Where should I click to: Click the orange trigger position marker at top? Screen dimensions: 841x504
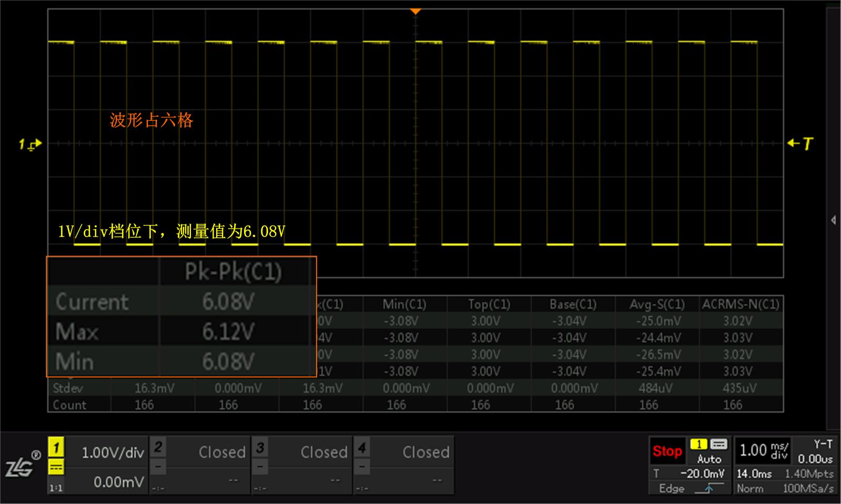click(x=416, y=11)
